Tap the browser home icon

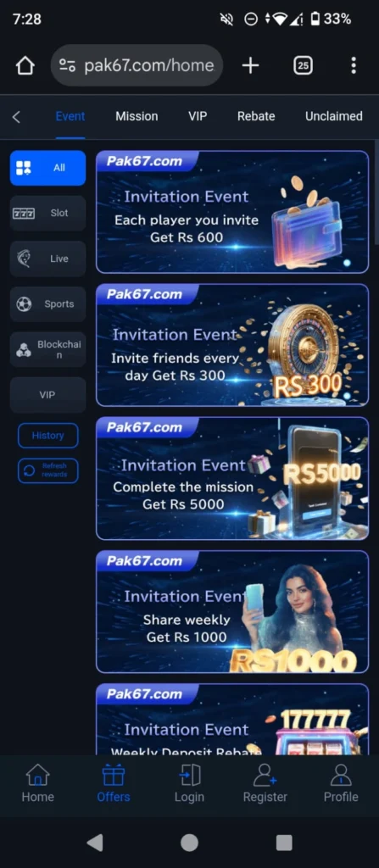(25, 66)
